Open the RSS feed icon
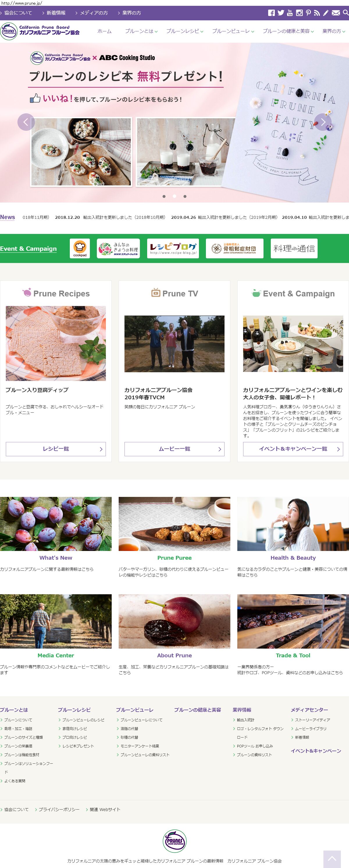 [x=317, y=13]
